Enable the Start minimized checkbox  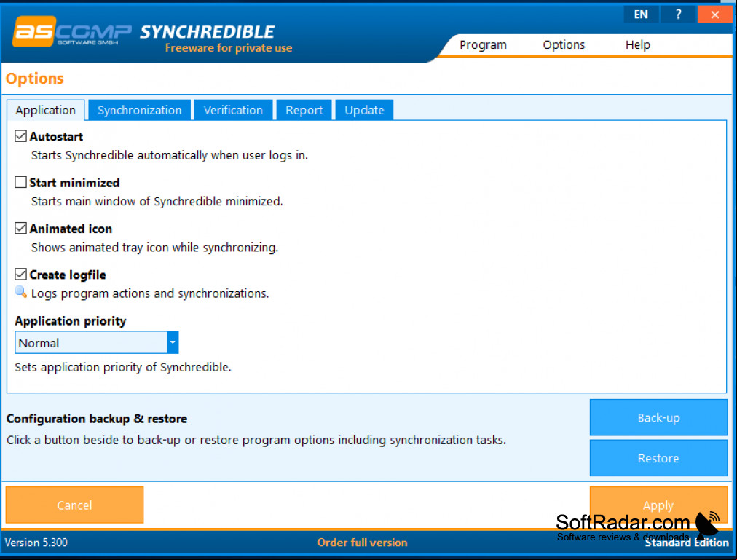pos(20,183)
